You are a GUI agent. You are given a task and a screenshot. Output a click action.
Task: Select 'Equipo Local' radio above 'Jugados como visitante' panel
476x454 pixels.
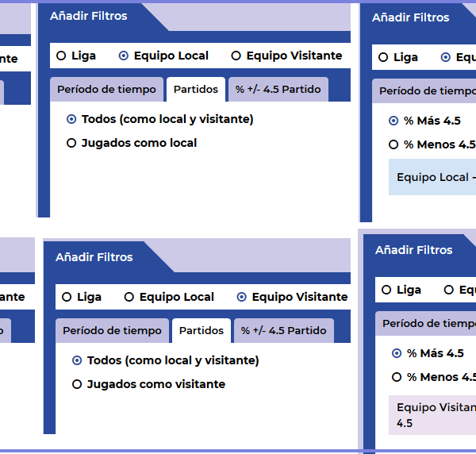[129, 298]
